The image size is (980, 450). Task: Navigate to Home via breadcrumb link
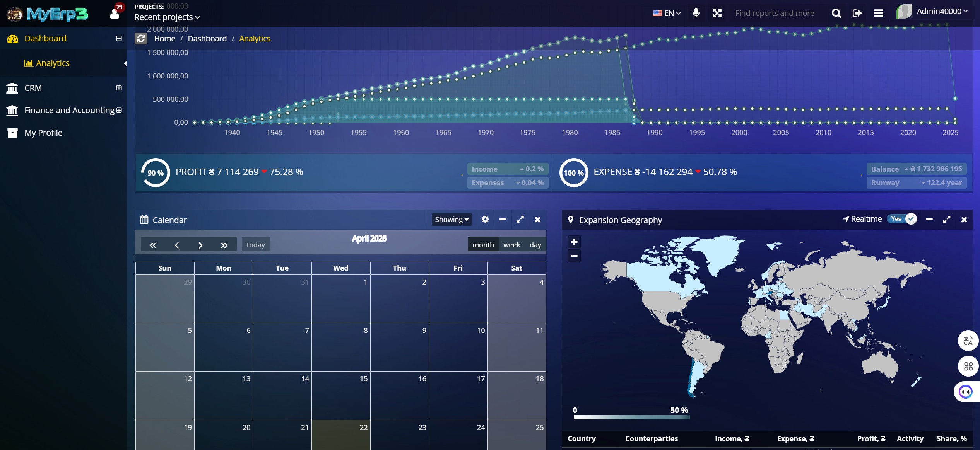pos(164,38)
